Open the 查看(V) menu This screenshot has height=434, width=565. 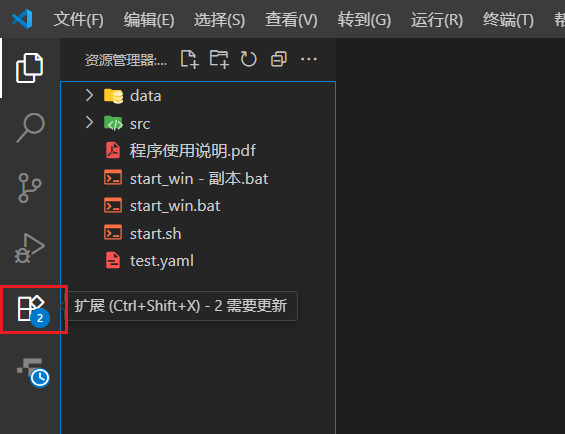291,19
